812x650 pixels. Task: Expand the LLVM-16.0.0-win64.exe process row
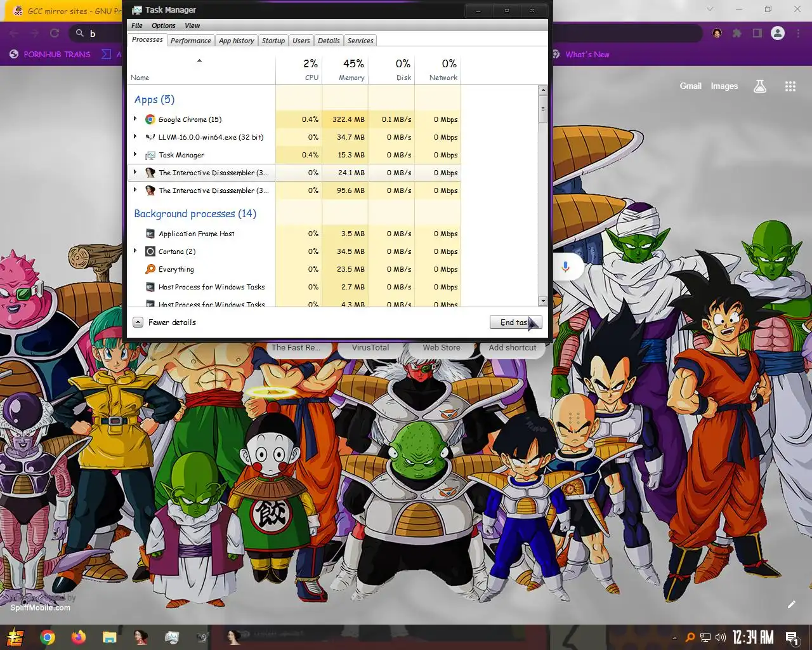135,136
